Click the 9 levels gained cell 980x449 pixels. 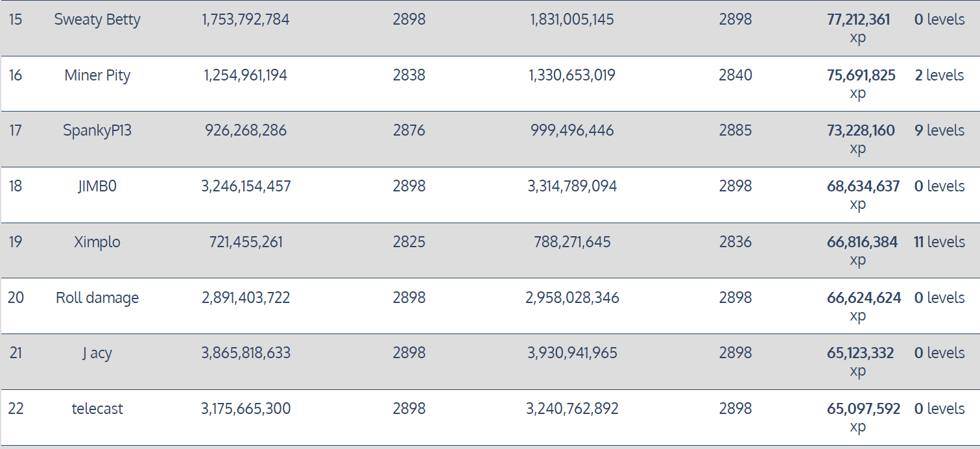[939, 130]
